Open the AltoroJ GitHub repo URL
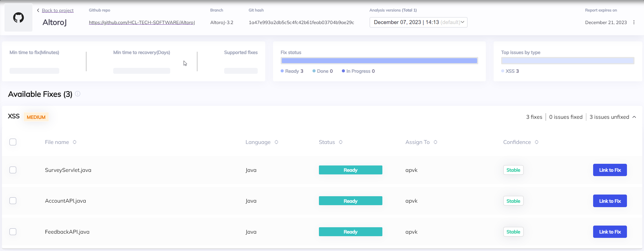 tap(142, 22)
